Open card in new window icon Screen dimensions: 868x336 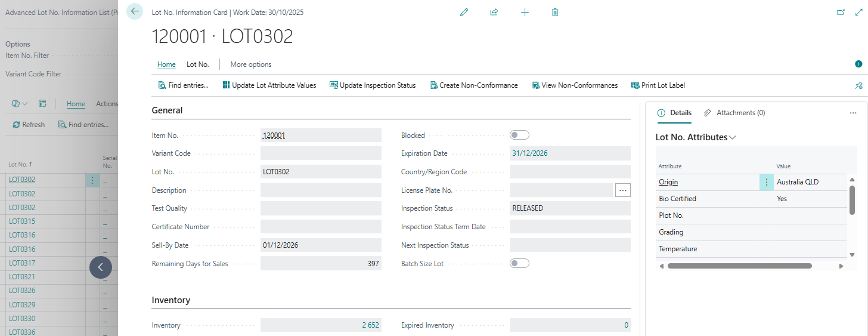point(841,12)
